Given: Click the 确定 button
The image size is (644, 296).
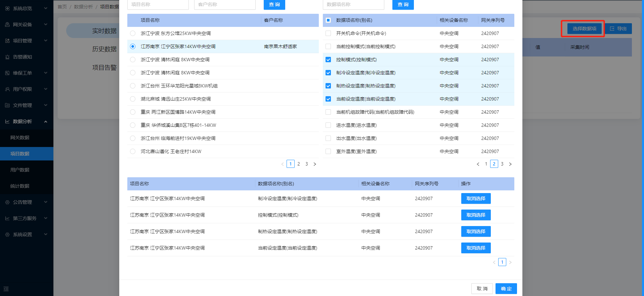Looking at the screenshot, I should (x=506, y=289).
